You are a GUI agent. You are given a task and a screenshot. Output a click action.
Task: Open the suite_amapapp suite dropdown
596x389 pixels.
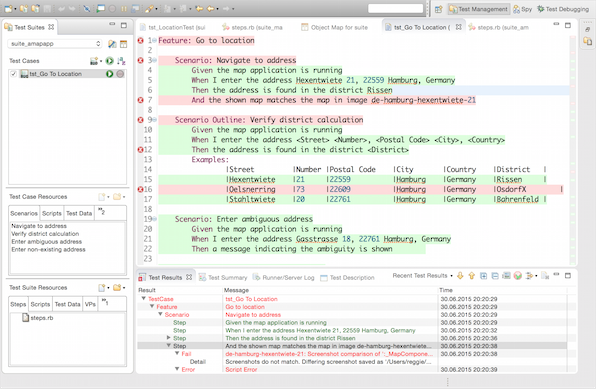pos(55,44)
